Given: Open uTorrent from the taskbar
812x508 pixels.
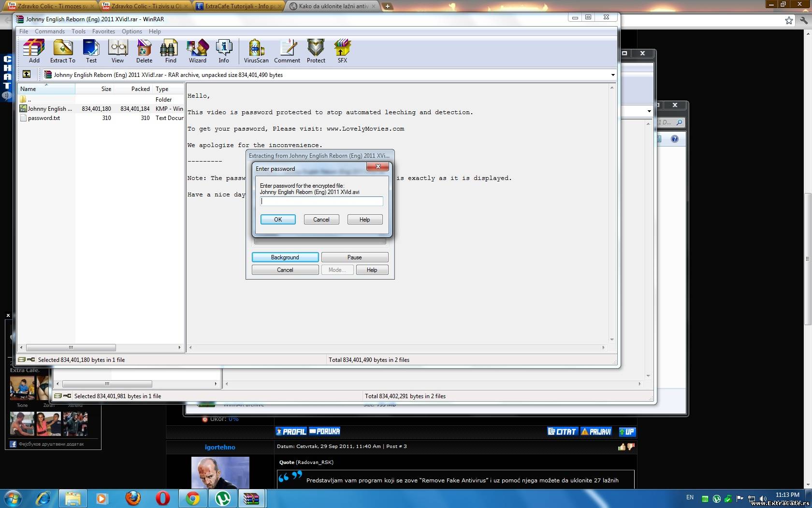Looking at the screenshot, I should pyautogui.click(x=222, y=498).
